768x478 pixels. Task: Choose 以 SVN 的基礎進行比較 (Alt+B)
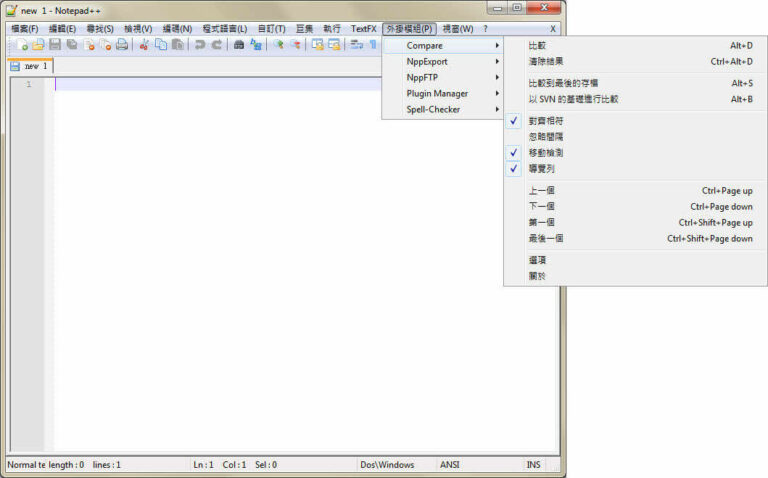click(635, 99)
